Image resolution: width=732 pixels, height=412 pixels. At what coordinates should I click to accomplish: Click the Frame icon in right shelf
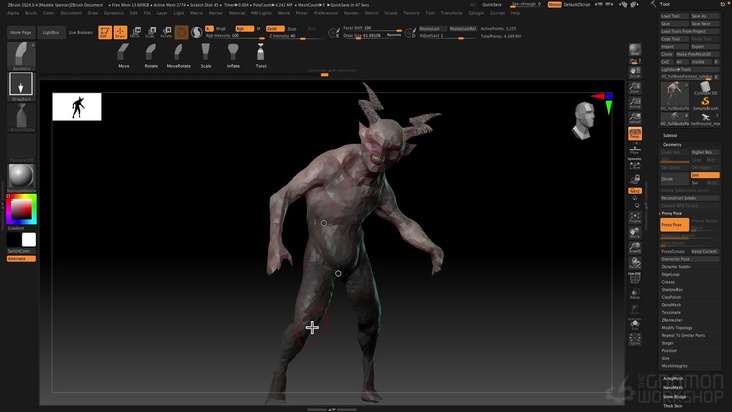pyautogui.click(x=635, y=217)
